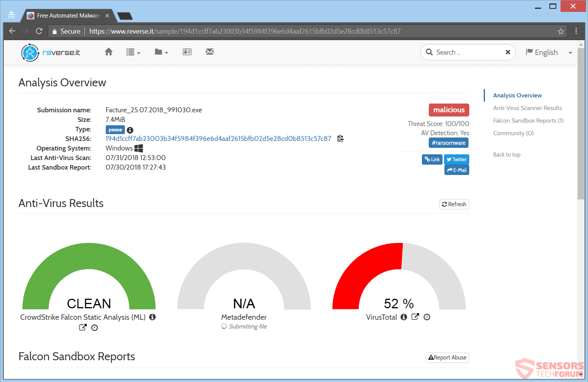
Task: Click the Windows logo icon
Action: [x=139, y=148]
